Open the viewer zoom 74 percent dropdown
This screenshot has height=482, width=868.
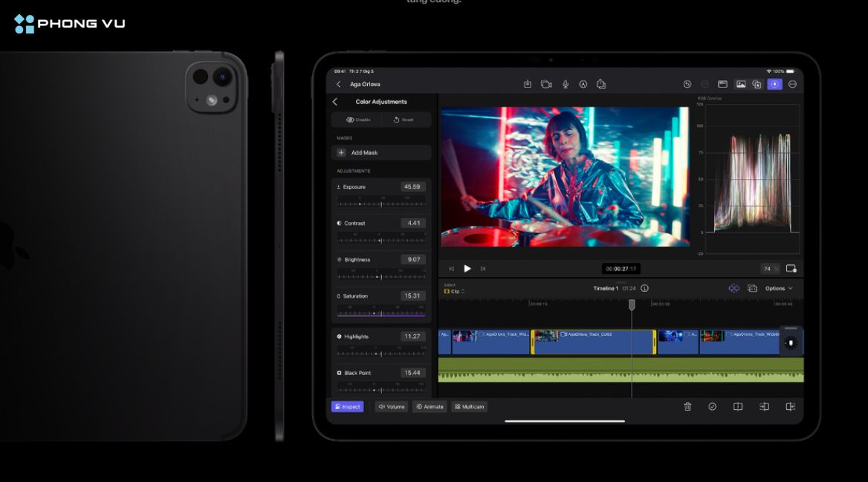pyautogui.click(x=770, y=268)
